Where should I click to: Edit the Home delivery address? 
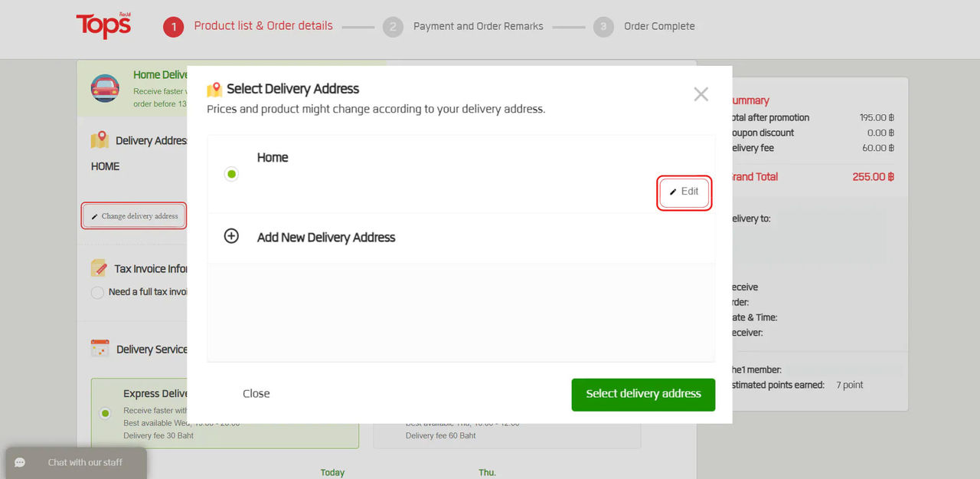[684, 192]
